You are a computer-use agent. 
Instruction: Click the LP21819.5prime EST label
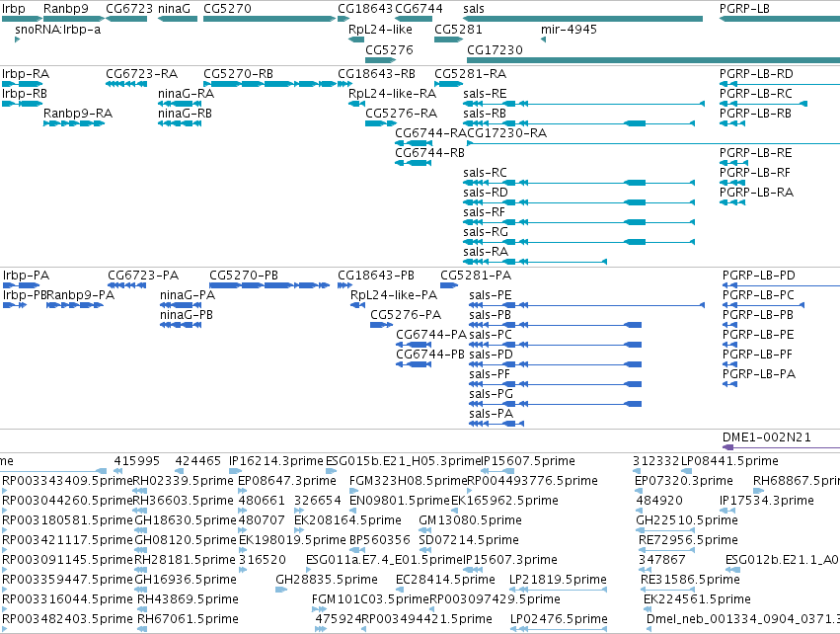[558, 580]
